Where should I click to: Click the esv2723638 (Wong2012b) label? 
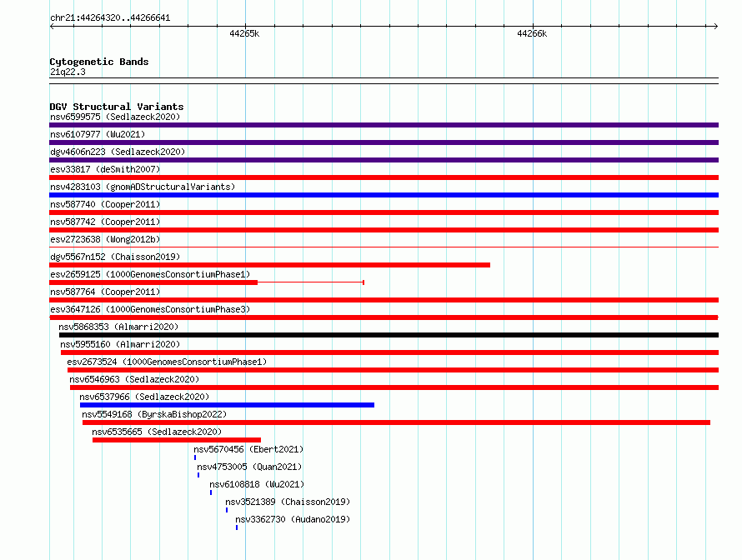[x=105, y=239]
